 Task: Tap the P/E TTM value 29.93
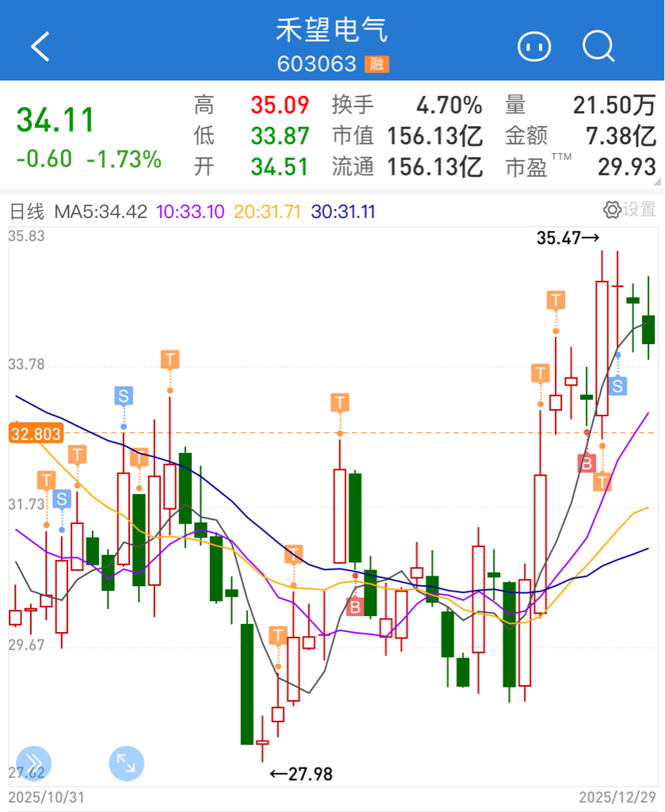point(627,167)
